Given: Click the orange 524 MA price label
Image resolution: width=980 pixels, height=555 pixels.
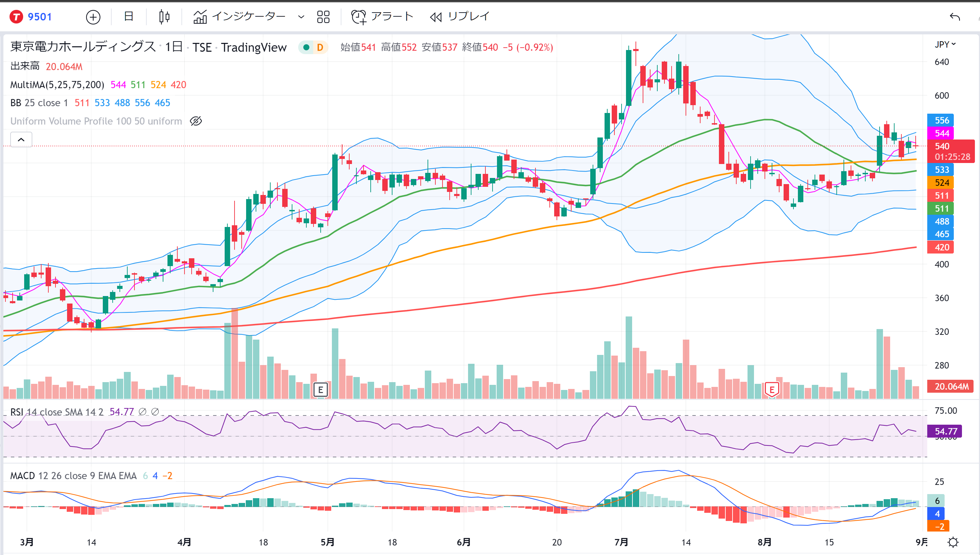Looking at the screenshot, I should [940, 183].
